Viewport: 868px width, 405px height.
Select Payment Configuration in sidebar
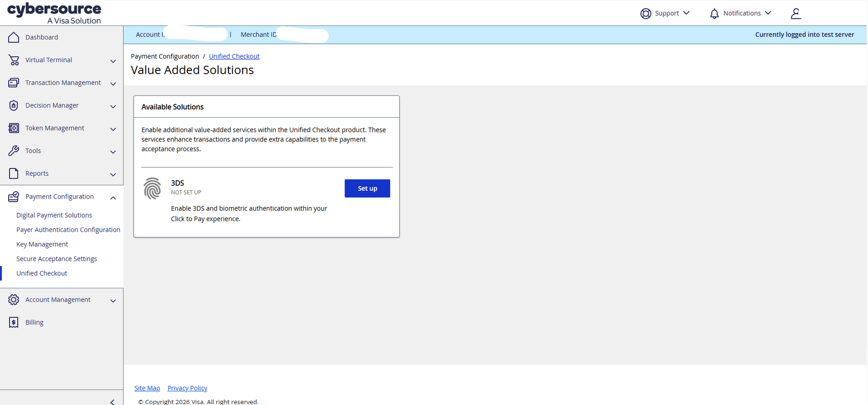tap(60, 197)
